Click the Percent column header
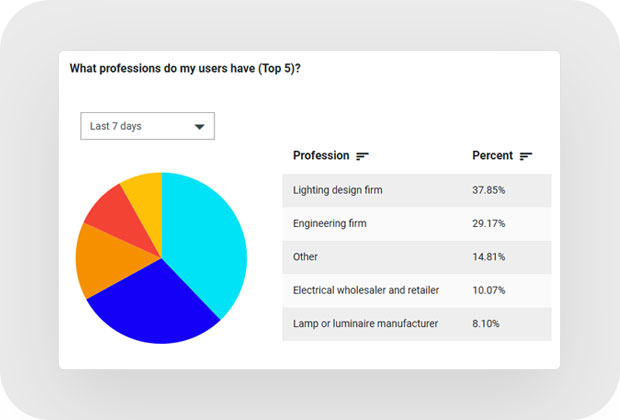This screenshot has height=420, width=620. [492, 156]
